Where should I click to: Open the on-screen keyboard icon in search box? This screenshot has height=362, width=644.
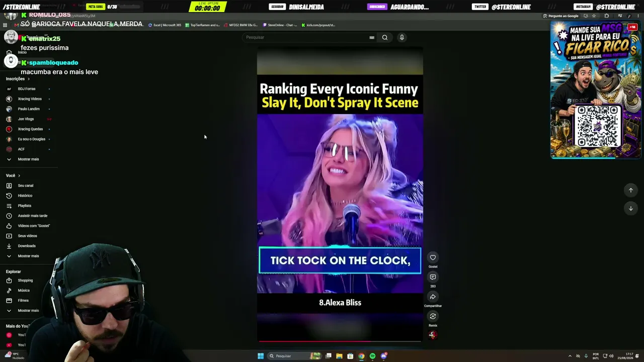click(x=372, y=37)
